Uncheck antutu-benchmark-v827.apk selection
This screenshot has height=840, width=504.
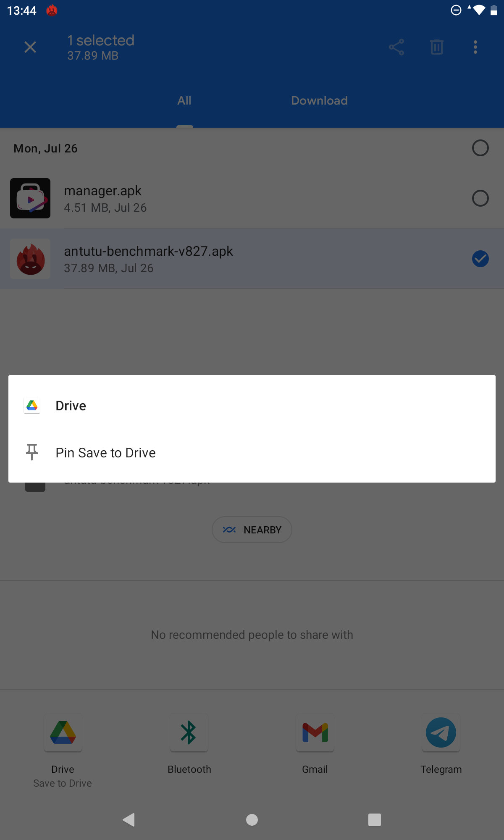point(480,259)
